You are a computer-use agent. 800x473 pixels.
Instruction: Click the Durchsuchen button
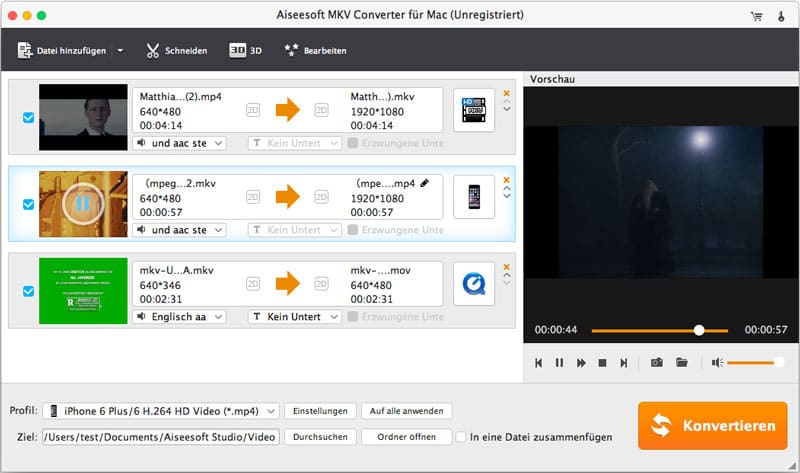(320, 437)
